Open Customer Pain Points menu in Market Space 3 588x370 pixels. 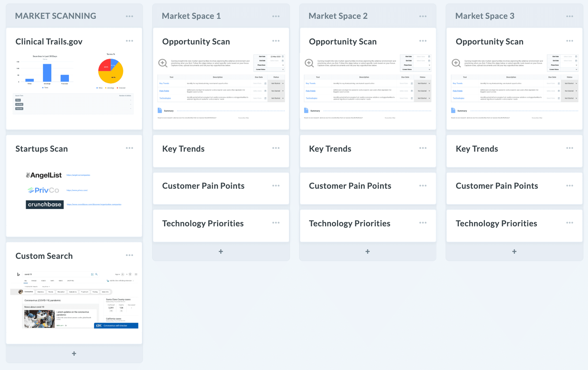(570, 186)
